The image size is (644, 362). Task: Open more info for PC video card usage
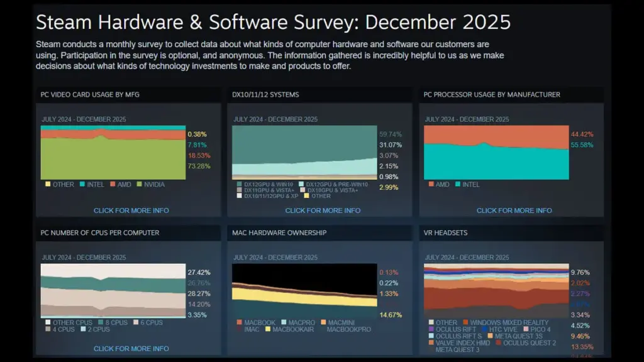(131, 210)
